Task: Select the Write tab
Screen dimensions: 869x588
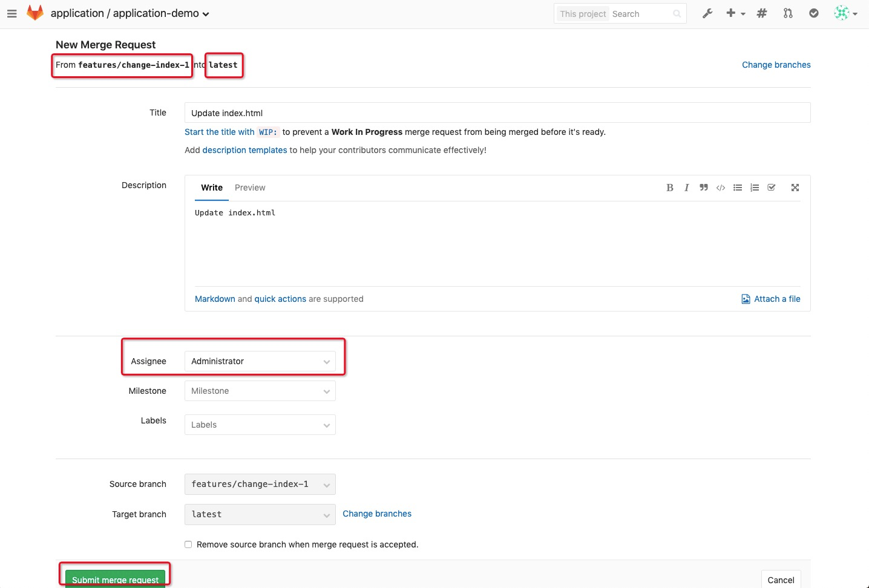Action: (x=212, y=188)
